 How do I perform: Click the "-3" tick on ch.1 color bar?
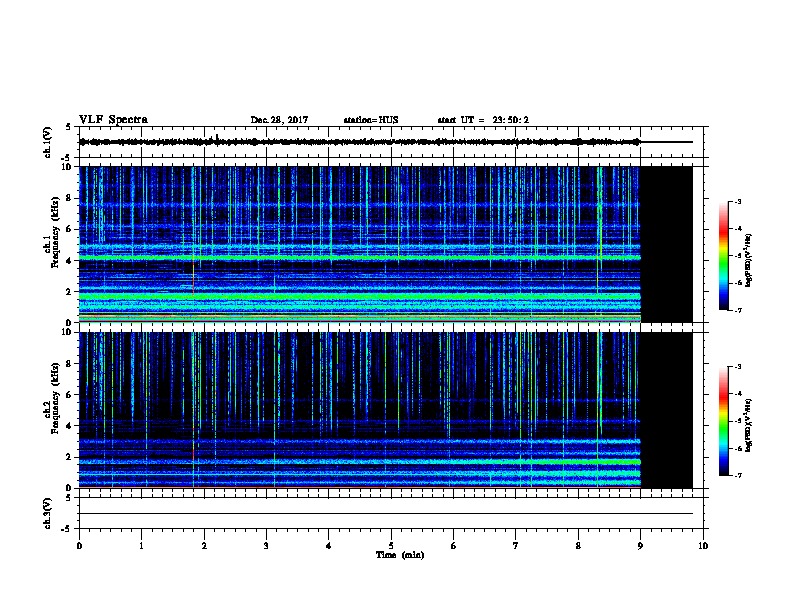click(x=737, y=201)
